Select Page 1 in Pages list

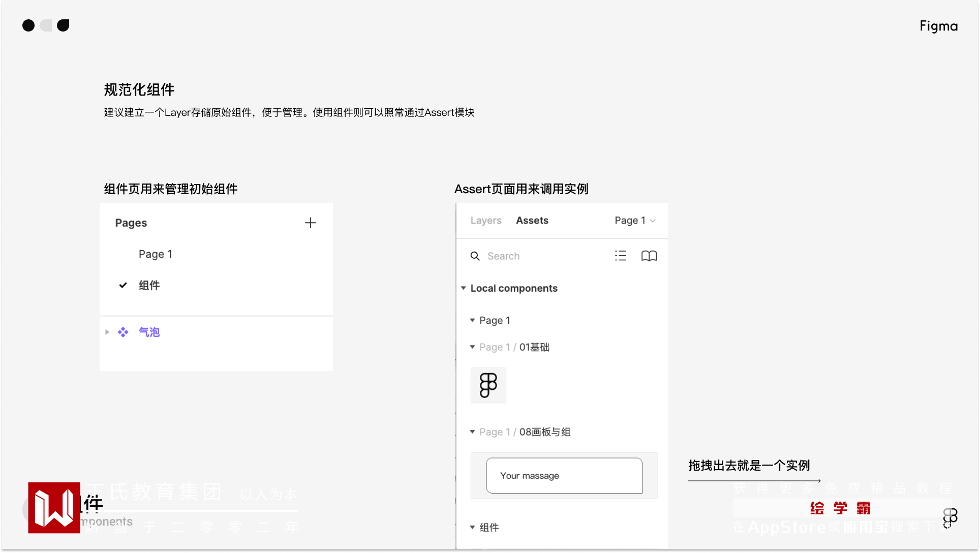pos(156,254)
